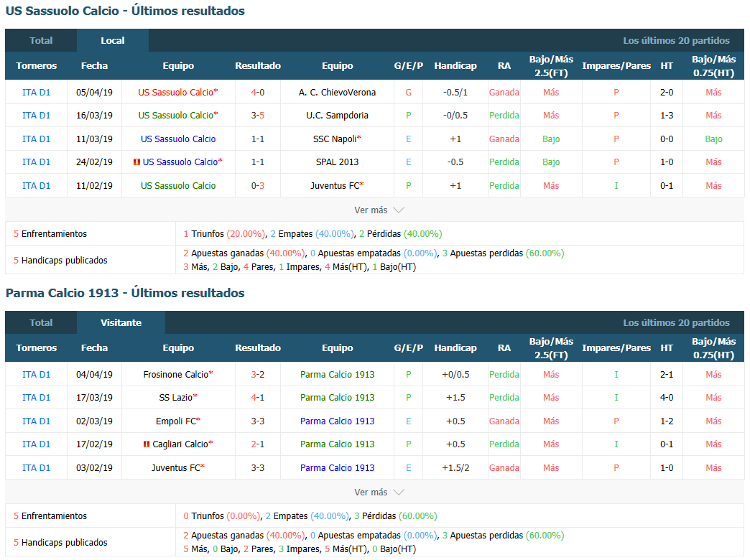Viewport: 750px width, 560px height.
Task: Open the A. C. ChievoVerona team link
Action: coord(337,93)
